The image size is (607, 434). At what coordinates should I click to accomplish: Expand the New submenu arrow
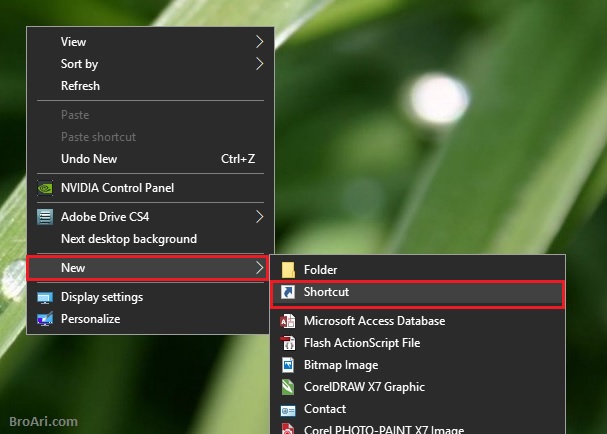(x=259, y=268)
